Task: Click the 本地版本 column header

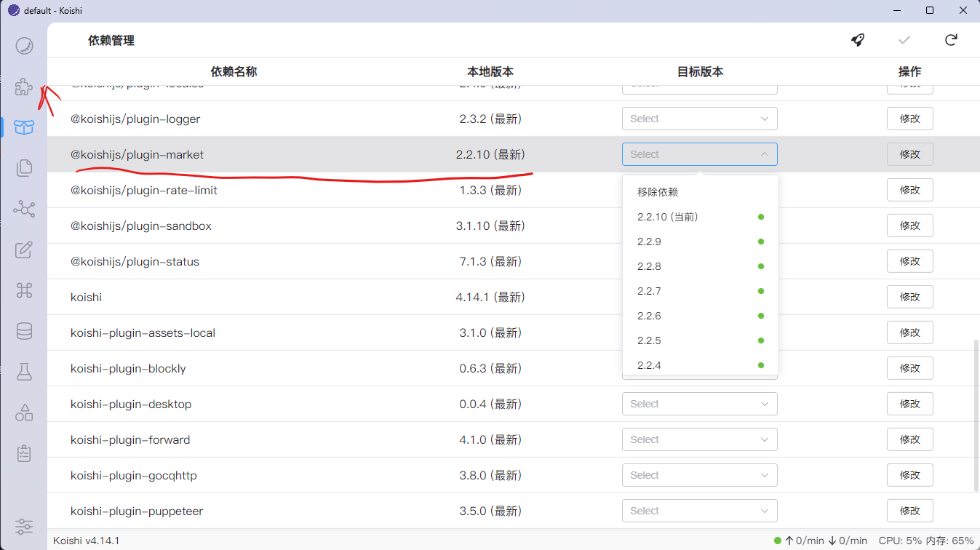Action: (490, 72)
